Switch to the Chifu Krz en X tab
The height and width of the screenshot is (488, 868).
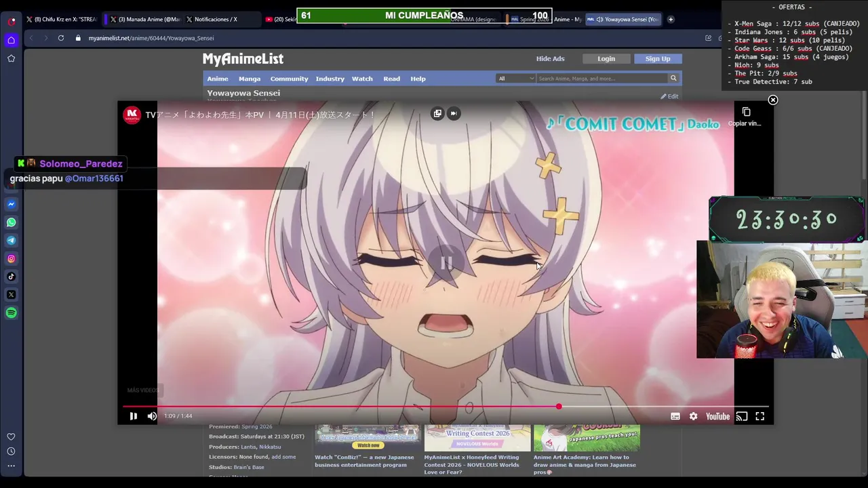pyautogui.click(x=61, y=19)
